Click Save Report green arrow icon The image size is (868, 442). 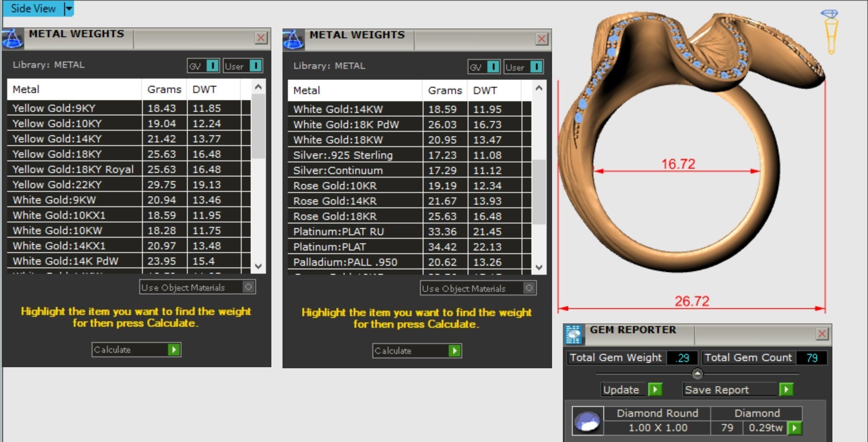pyautogui.click(x=786, y=389)
